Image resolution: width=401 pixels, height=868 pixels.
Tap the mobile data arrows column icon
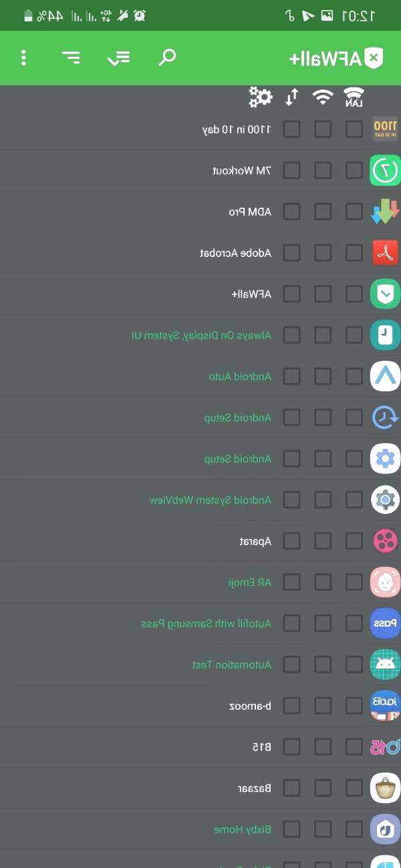pos(291,97)
